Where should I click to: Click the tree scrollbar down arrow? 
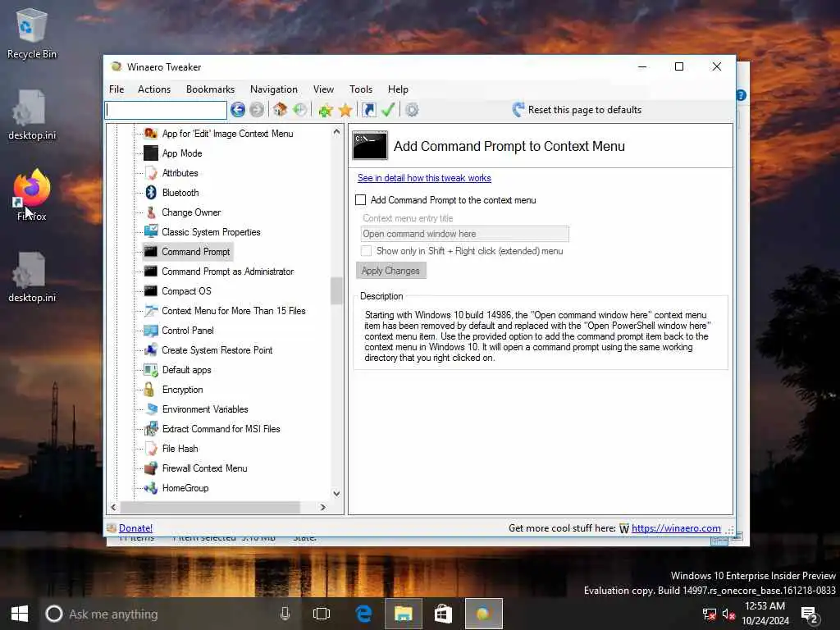point(336,493)
